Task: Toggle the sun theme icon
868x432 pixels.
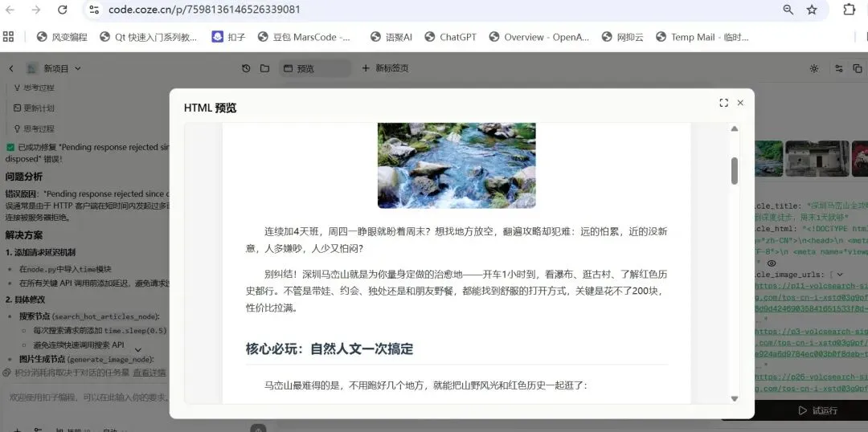Action: pyautogui.click(x=813, y=68)
